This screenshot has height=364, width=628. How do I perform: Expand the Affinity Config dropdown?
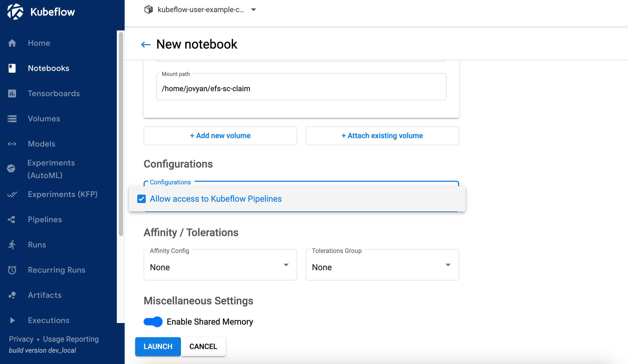pyautogui.click(x=220, y=265)
